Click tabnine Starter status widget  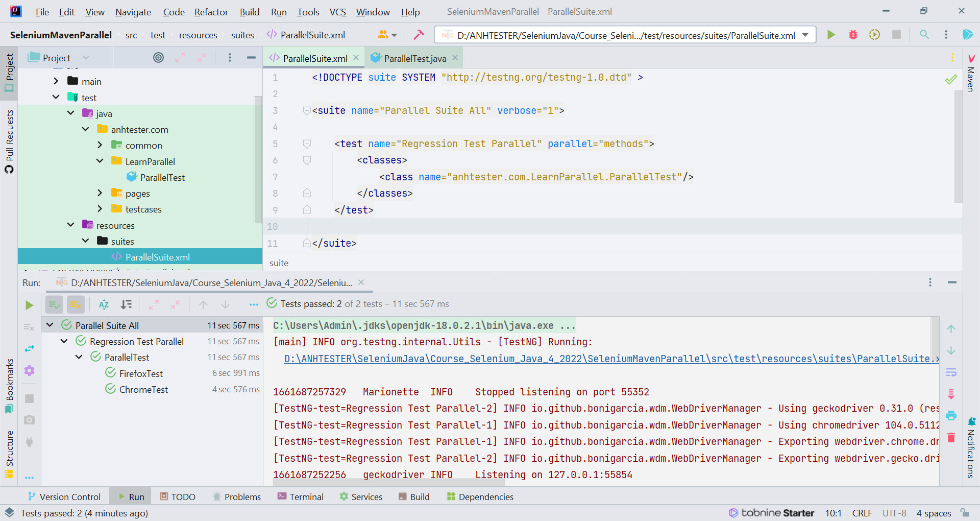771,513
